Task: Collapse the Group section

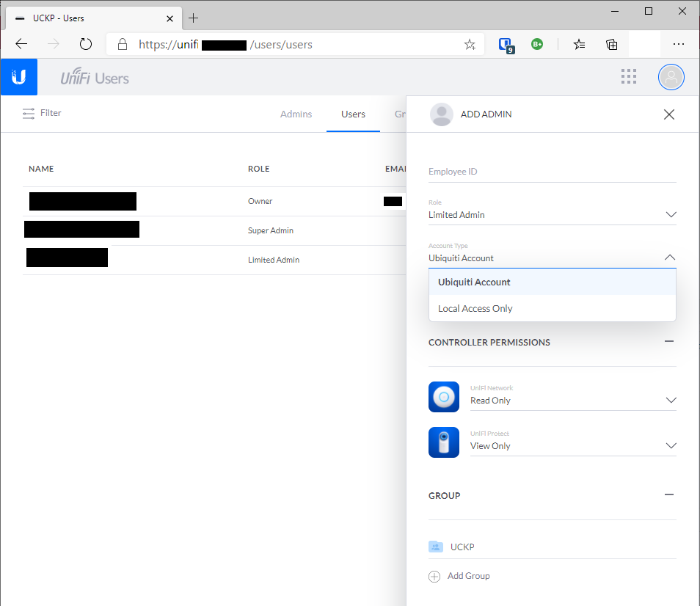Action: pos(668,494)
